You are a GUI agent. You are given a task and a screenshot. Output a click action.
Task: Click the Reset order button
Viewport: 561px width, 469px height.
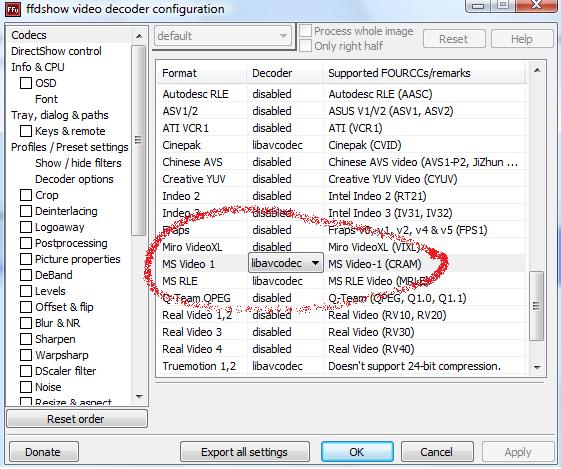tap(77, 419)
